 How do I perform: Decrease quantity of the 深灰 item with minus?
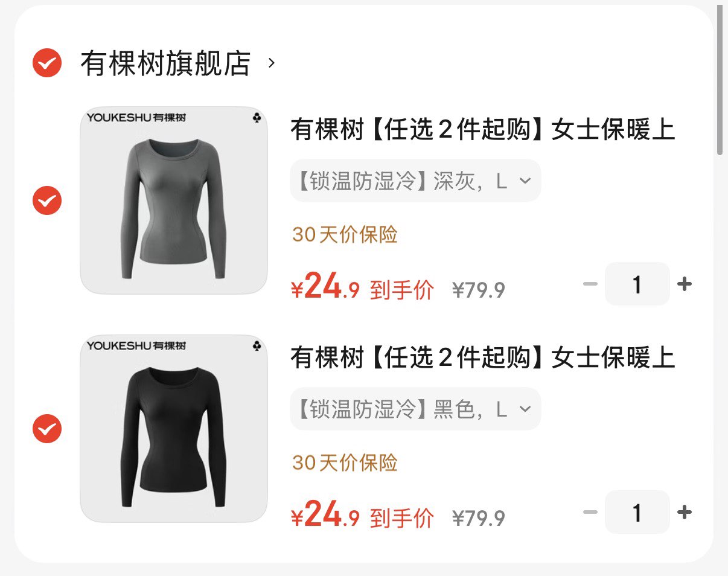click(590, 284)
